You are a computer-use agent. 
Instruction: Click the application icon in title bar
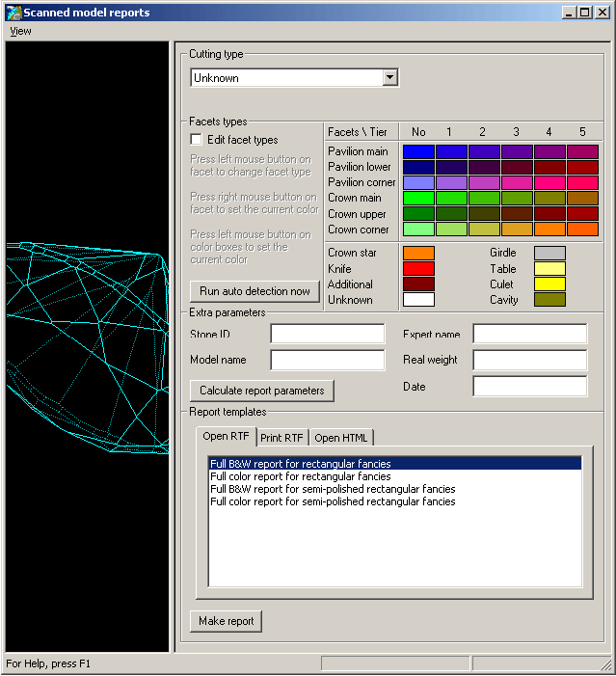(13, 12)
